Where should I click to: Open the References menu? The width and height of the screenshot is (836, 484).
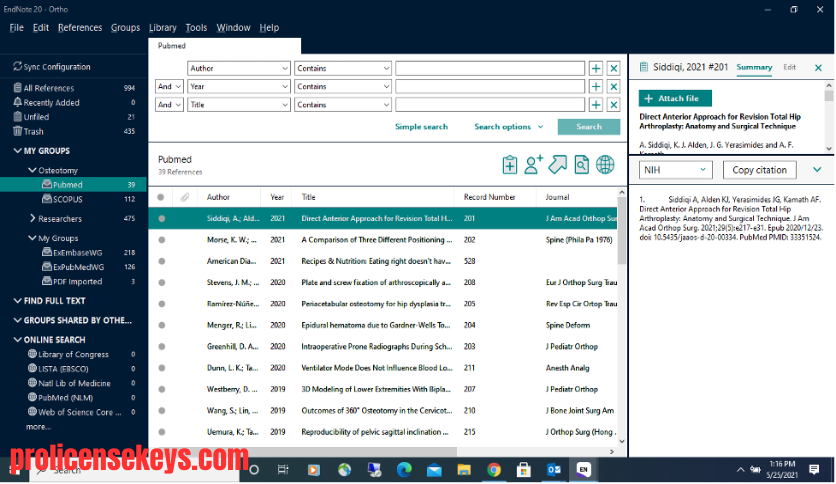pyautogui.click(x=80, y=28)
